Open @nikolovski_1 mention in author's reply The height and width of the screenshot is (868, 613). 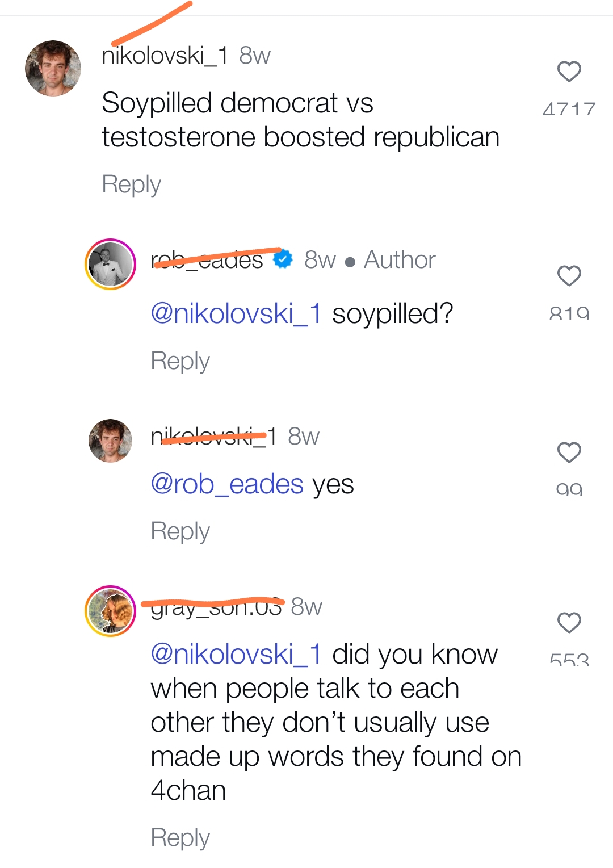[236, 313]
